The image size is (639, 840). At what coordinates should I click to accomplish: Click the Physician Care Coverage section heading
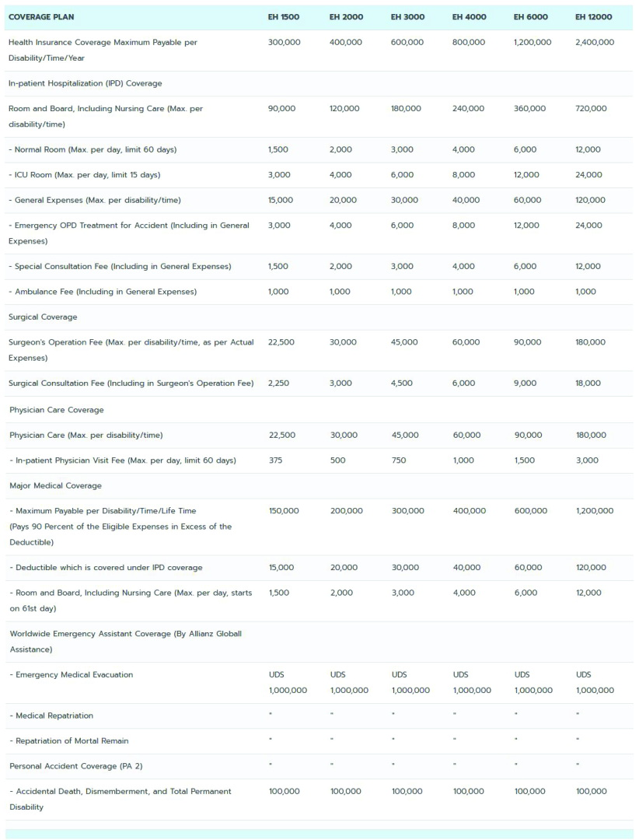pos(57,410)
